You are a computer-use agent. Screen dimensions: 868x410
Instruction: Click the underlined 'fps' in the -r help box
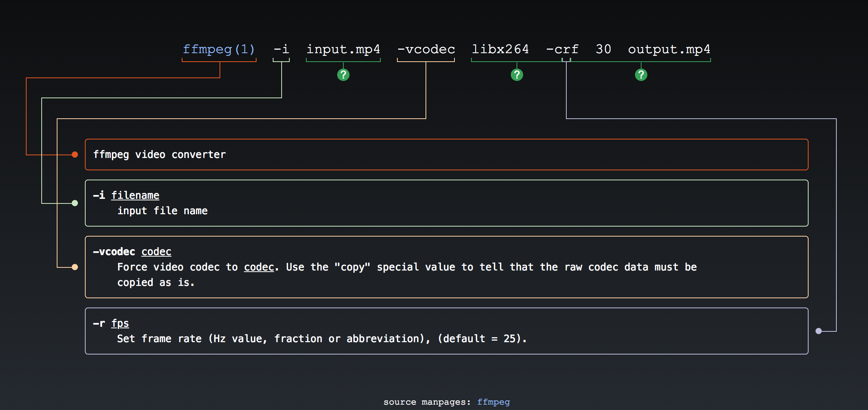(120, 323)
